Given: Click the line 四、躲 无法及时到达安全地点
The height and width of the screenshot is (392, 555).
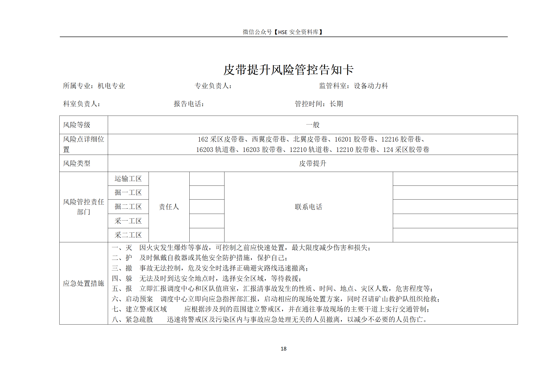Looking at the screenshot, I should pyautogui.click(x=207, y=278).
